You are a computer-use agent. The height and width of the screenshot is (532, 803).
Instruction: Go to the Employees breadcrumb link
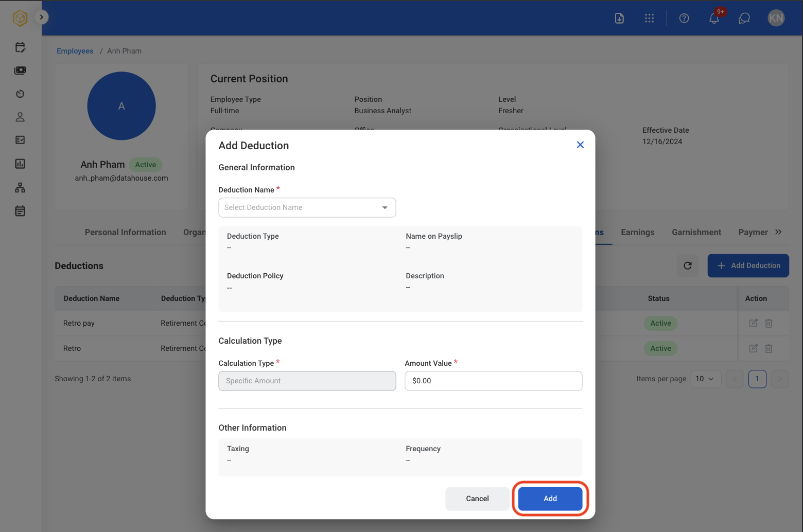[75, 51]
